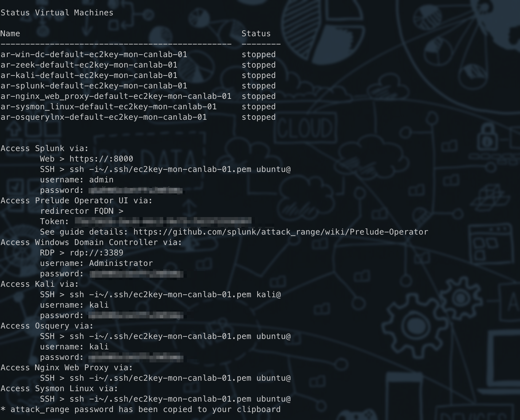Click the Nginx Web Proxy SSH command
The image size is (520, 420).
coord(180,378)
